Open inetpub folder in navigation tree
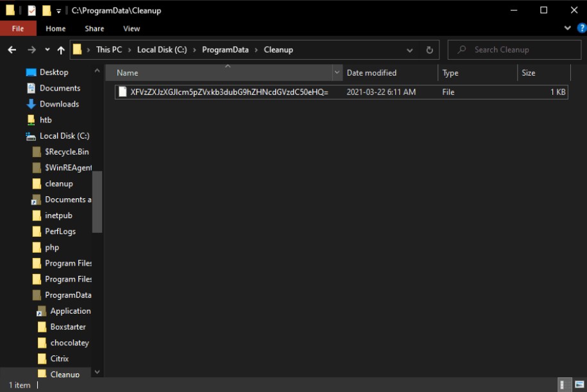This screenshot has height=392, width=587. (x=58, y=216)
